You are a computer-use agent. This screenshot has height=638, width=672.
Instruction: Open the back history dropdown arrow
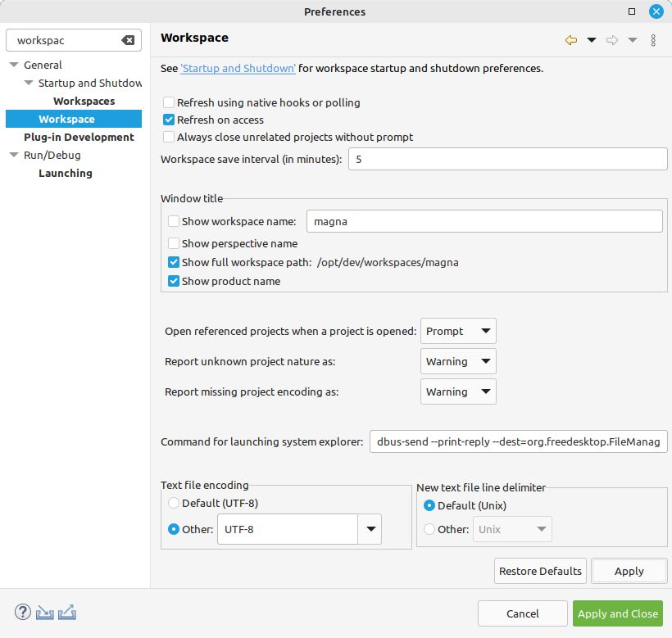592,40
